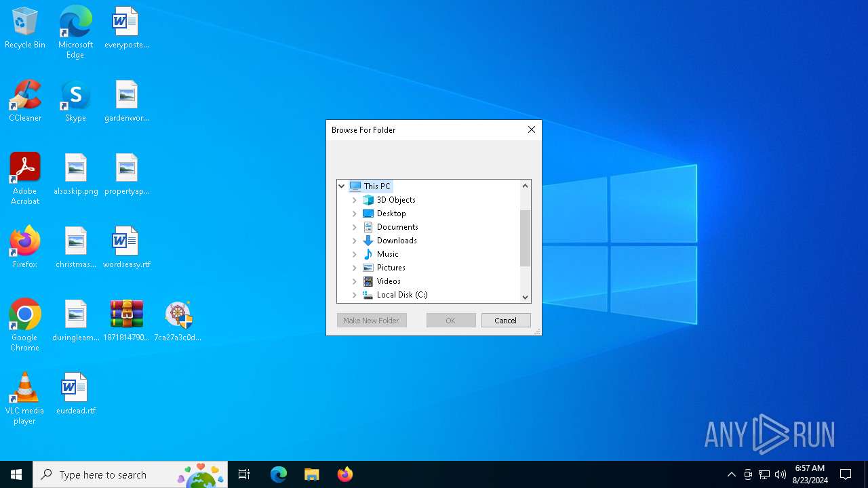This screenshot has height=488, width=868.
Task: Select Music in the folder tree
Action: (381, 254)
